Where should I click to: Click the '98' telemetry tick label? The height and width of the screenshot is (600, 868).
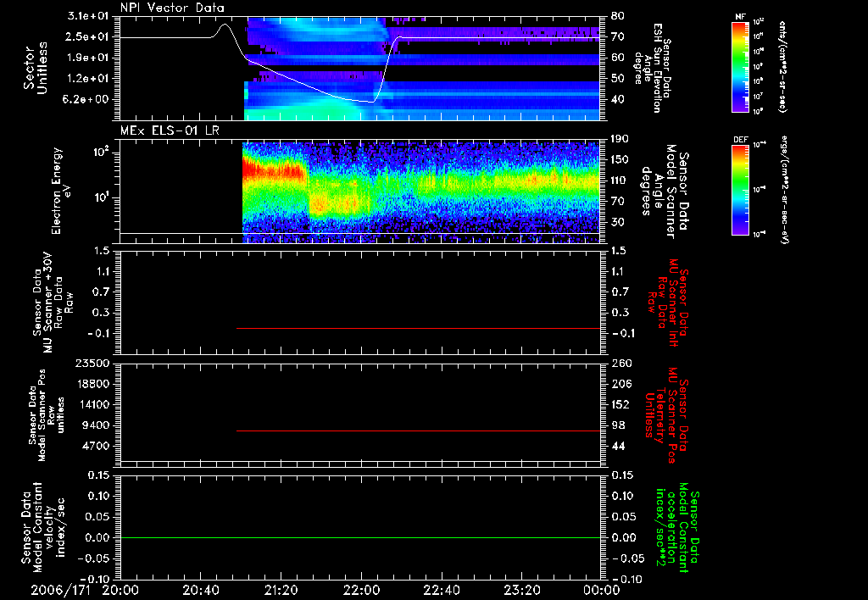click(x=618, y=425)
